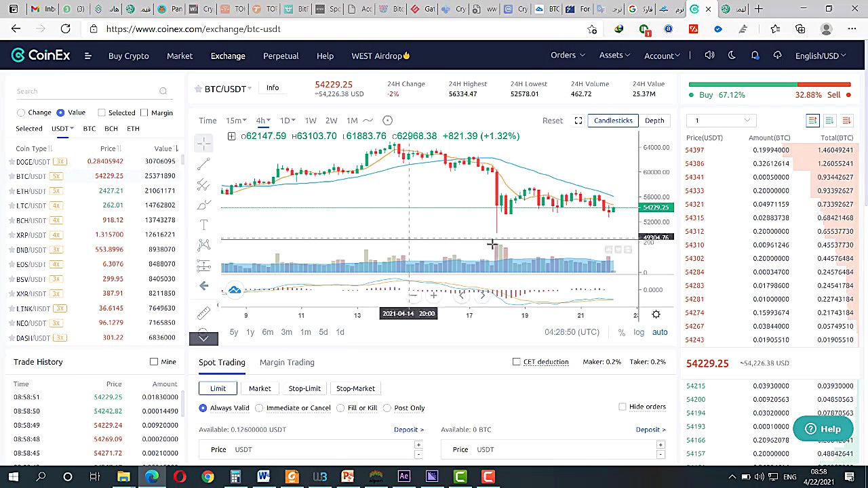This screenshot has width=868, height=488.
Task: Open File Explorer from the taskbar
Action: click(x=123, y=476)
